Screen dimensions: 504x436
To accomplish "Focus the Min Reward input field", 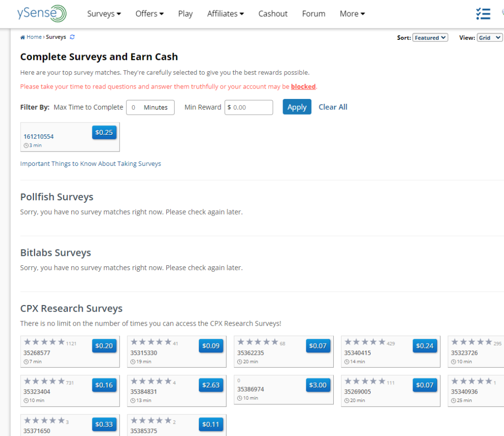I will click(249, 107).
